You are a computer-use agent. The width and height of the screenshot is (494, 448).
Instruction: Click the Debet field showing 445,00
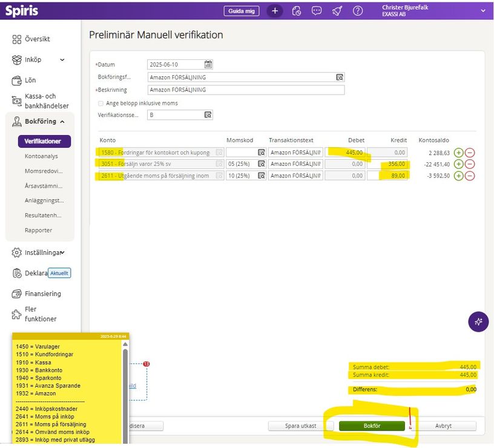[x=345, y=153]
